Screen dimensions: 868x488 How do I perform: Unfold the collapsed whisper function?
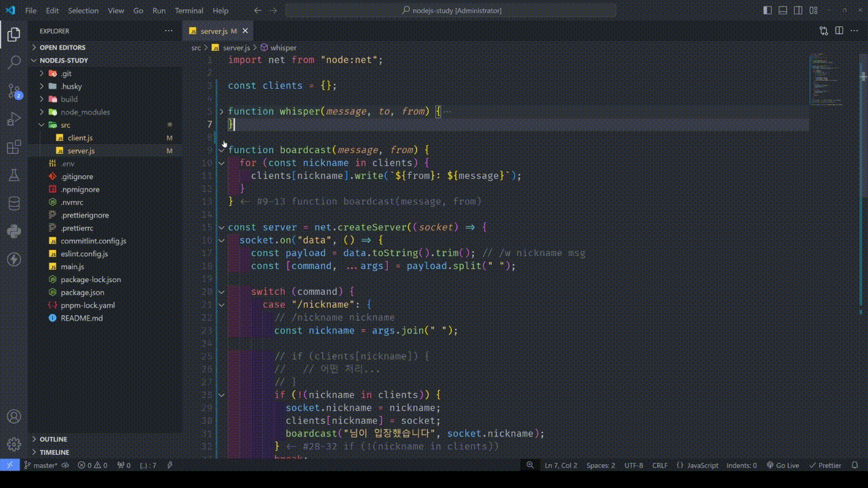click(222, 111)
